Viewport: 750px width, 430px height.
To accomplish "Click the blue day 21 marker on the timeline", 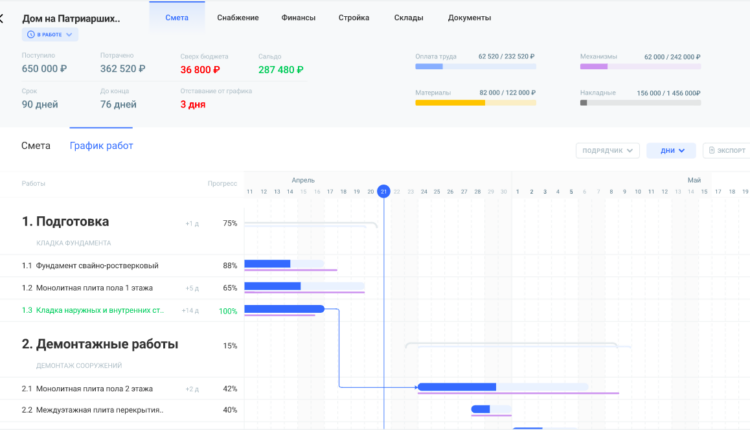I will (x=383, y=191).
